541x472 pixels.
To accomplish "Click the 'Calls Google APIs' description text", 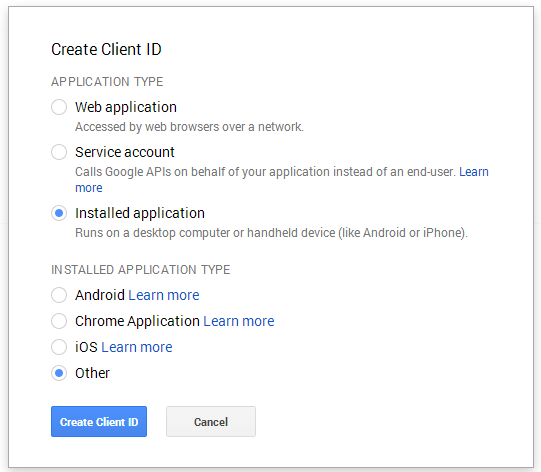I will 266,172.
